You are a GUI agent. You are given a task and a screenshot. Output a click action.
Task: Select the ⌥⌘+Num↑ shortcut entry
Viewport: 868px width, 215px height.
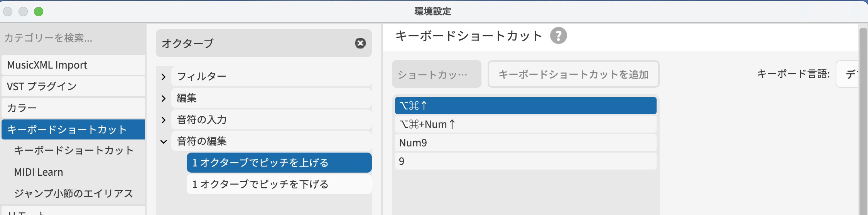coord(525,124)
